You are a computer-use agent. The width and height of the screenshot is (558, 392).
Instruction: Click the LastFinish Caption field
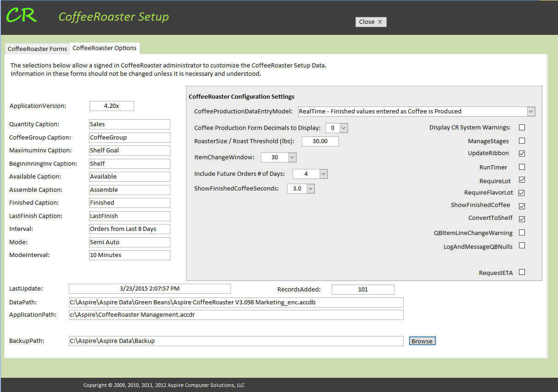pos(130,216)
